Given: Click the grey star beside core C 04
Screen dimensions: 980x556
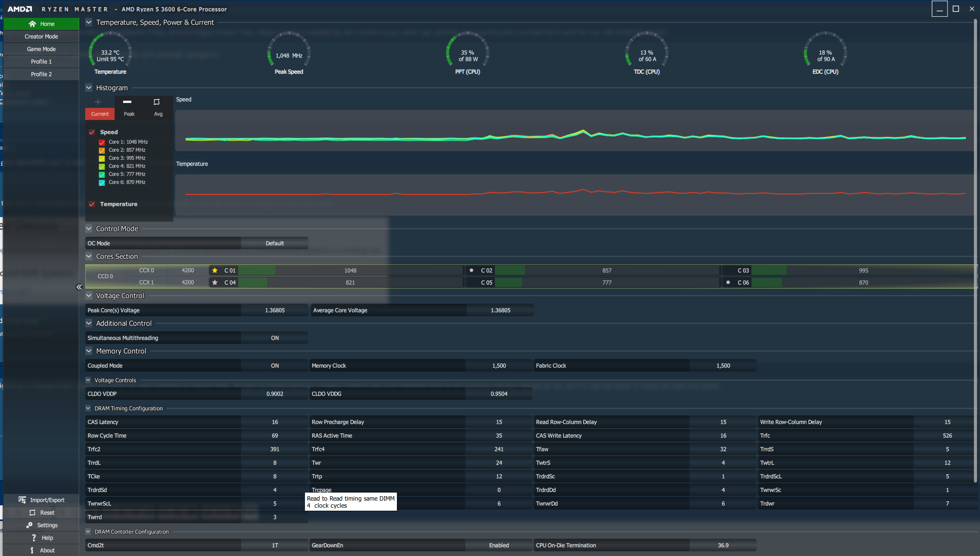Looking at the screenshot, I should click(x=215, y=283).
